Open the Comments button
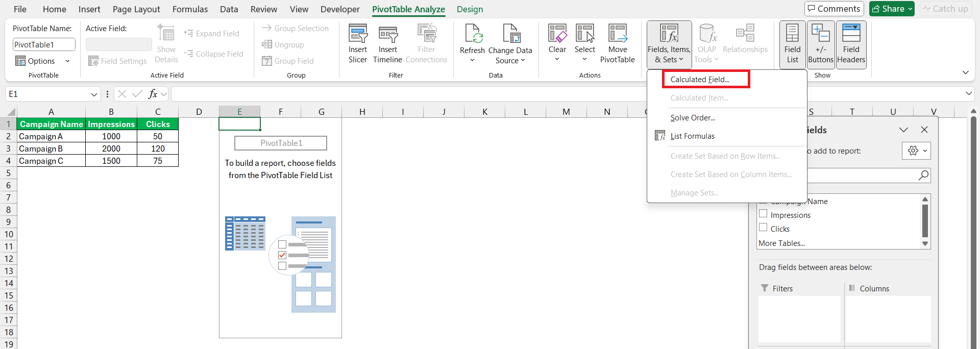Viewport: 980px width, 349px height. [x=834, y=9]
